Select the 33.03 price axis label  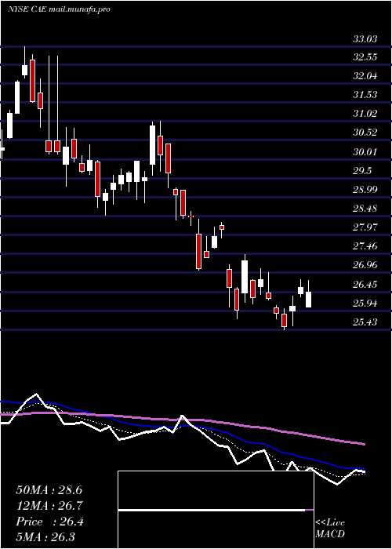point(365,39)
